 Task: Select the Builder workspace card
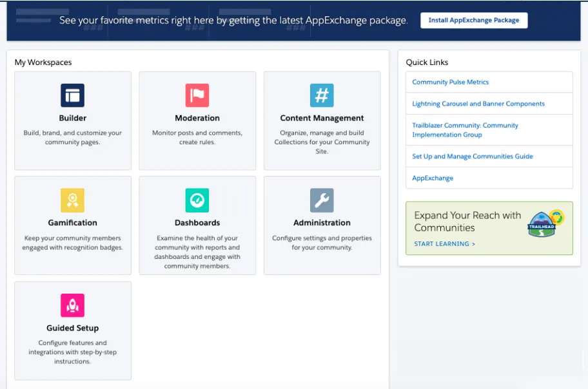(x=72, y=121)
